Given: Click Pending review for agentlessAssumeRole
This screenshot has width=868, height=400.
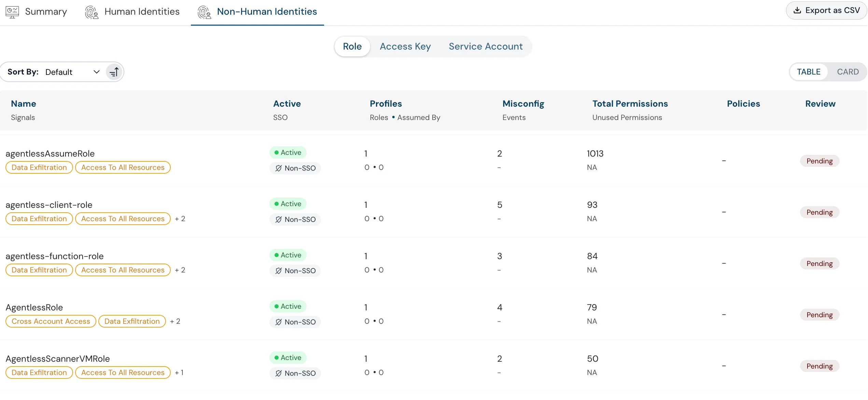Looking at the screenshot, I should [x=820, y=161].
